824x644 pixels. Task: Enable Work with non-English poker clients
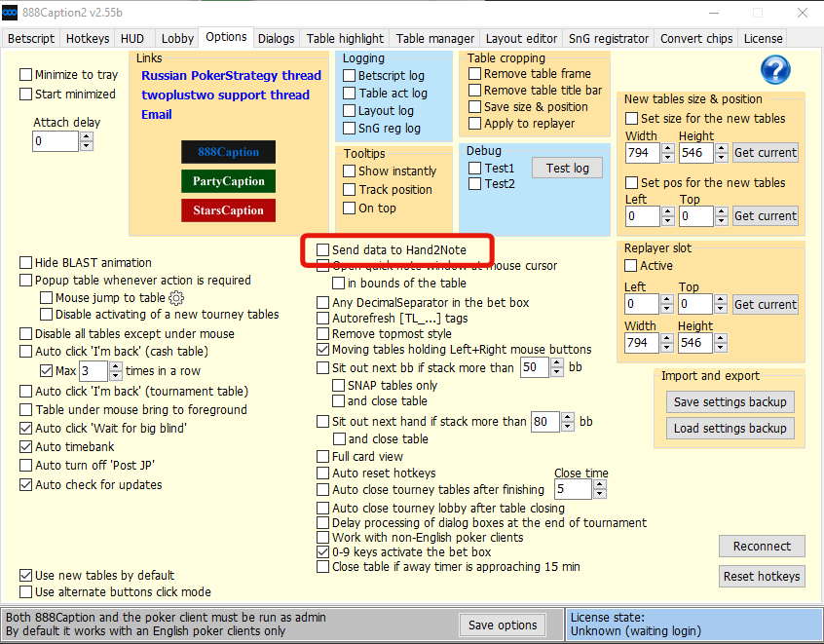(322, 537)
